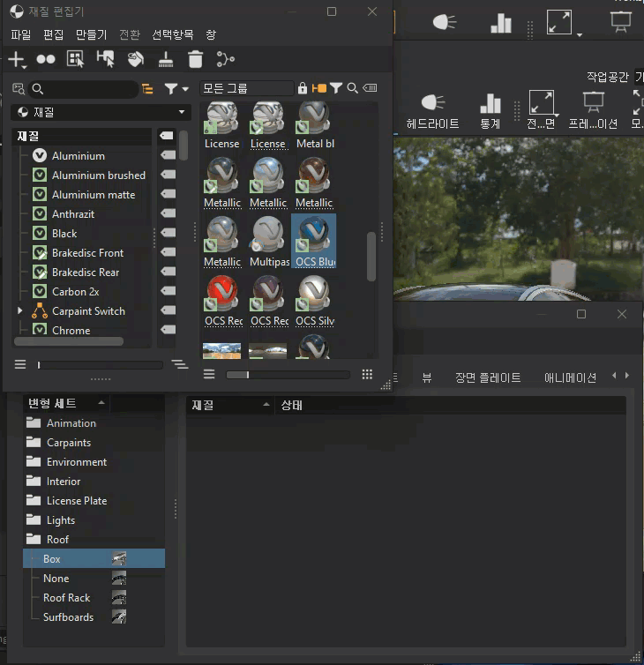Open the License Plate variant set folder
The image size is (644, 665).
[67, 500]
